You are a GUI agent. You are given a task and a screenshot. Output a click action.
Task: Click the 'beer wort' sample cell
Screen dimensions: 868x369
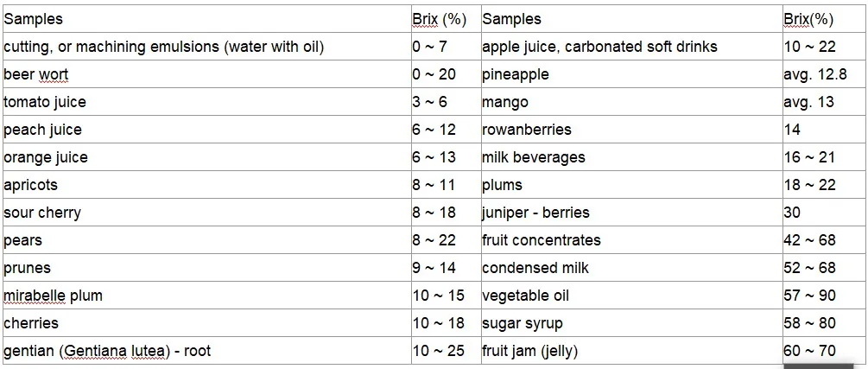pos(36,74)
